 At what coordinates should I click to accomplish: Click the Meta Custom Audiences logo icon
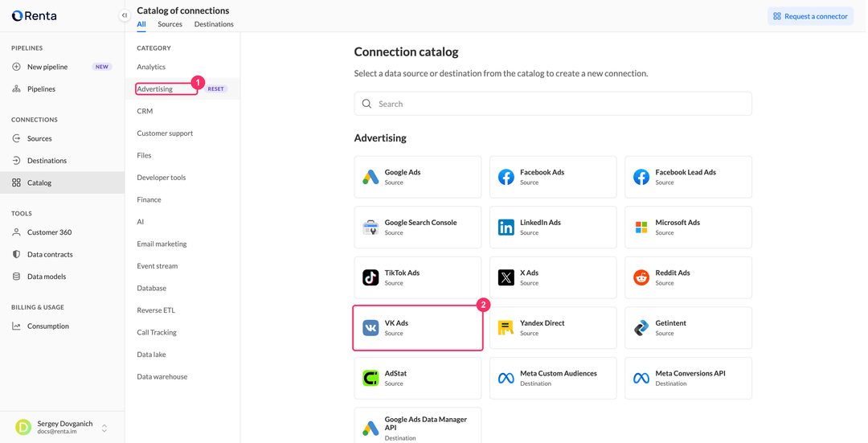point(506,378)
